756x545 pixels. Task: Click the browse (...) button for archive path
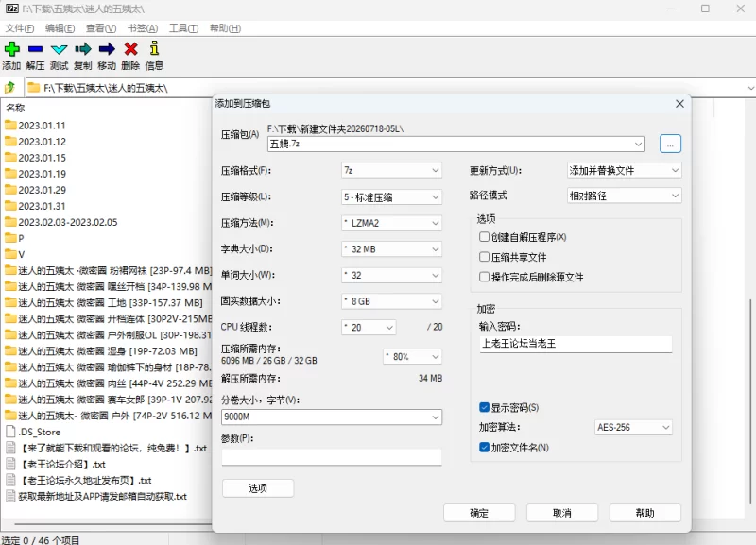coord(670,144)
